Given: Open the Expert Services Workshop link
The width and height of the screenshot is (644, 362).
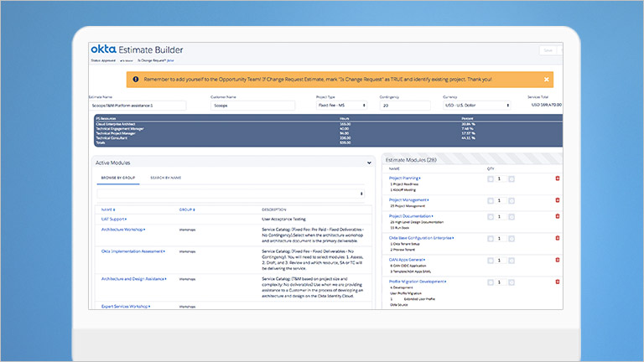Looking at the screenshot, I should (126, 306).
